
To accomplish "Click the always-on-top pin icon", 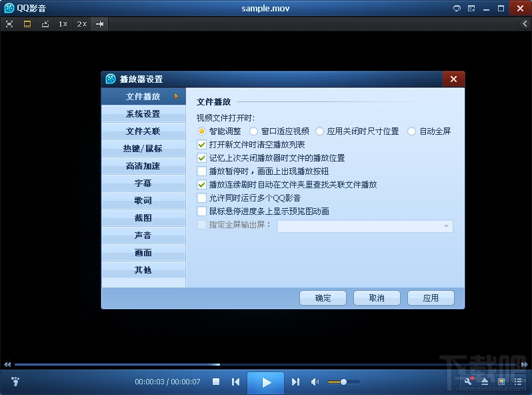I will point(45,24).
